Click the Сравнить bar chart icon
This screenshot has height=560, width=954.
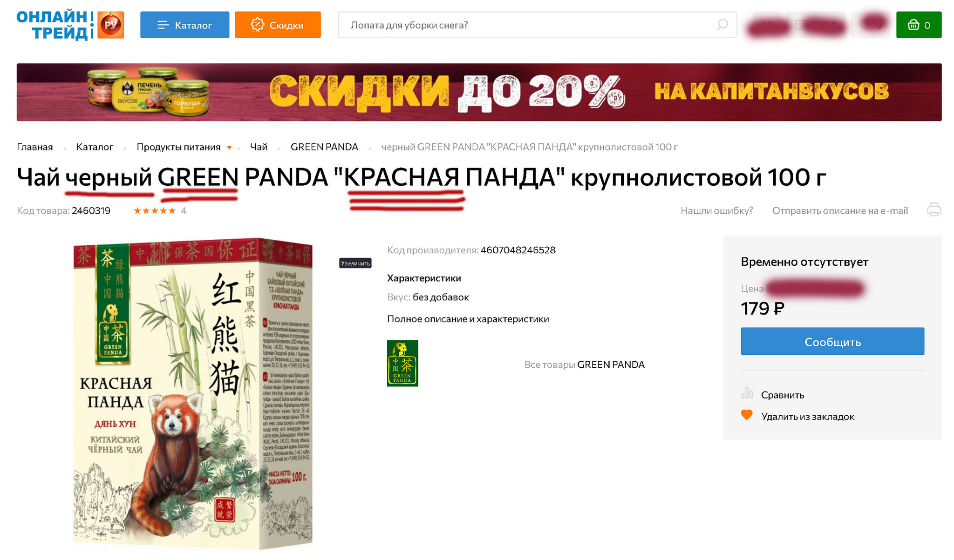(747, 394)
